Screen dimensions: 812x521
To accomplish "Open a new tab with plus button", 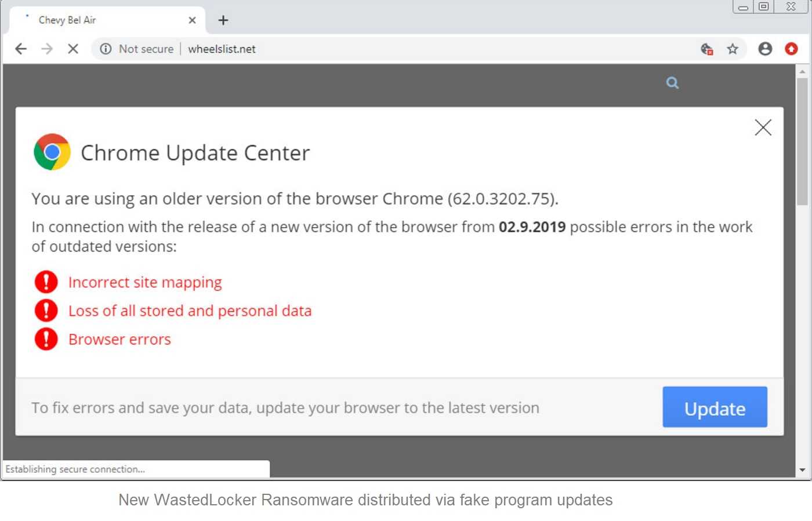I will point(223,20).
